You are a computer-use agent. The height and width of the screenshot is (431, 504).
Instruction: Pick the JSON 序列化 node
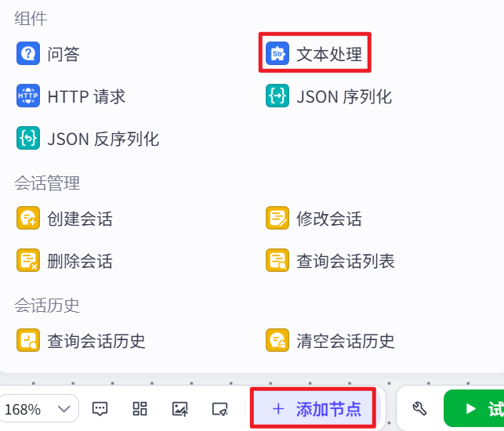329,96
